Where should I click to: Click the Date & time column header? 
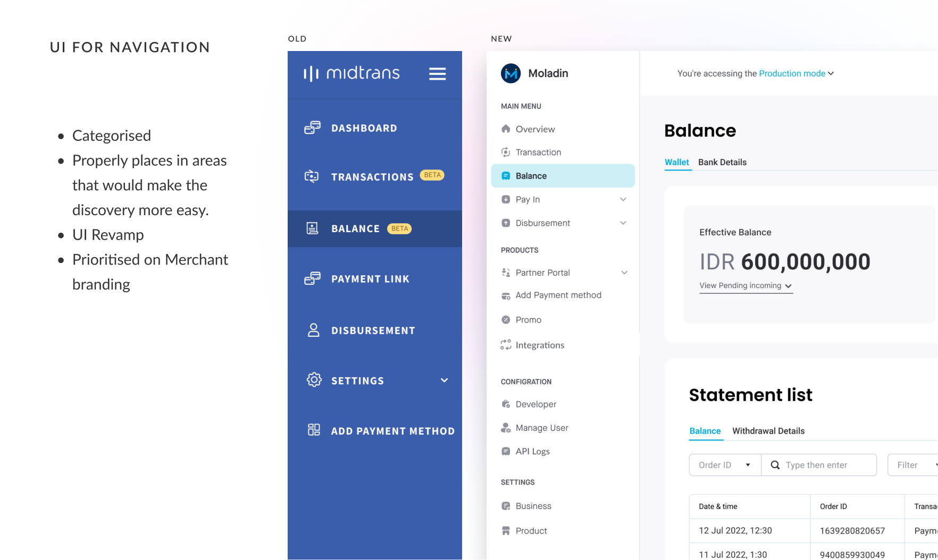[x=750, y=506]
